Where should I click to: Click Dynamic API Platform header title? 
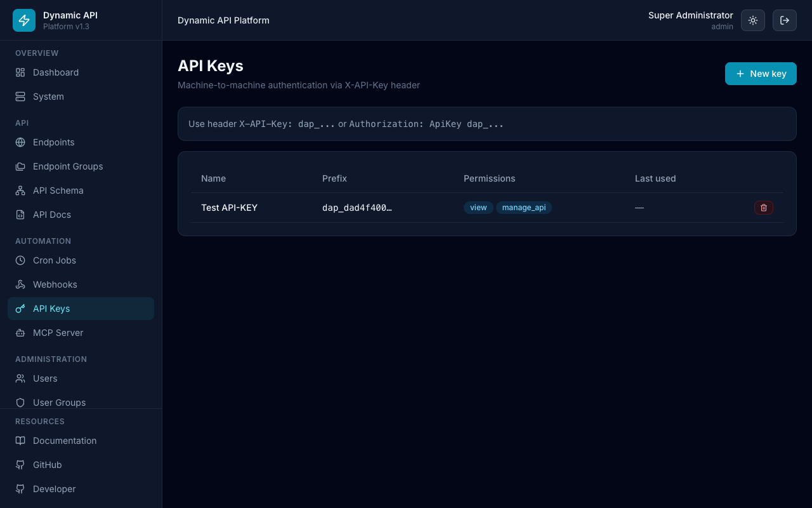(x=223, y=20)
